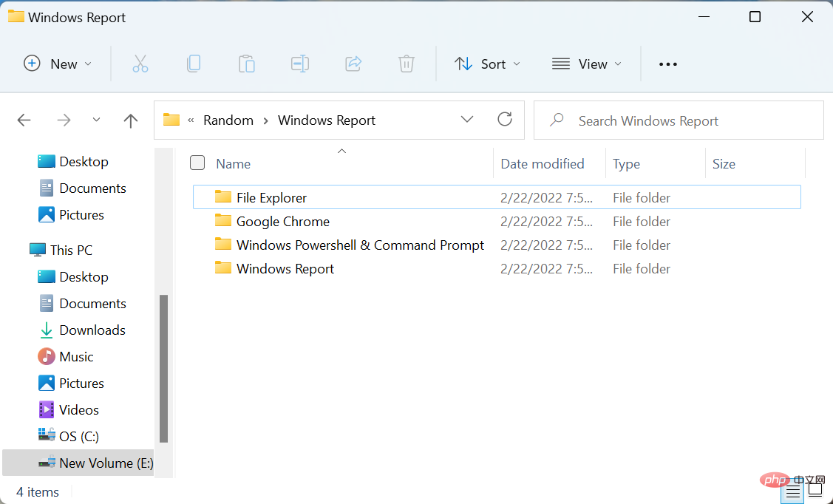The height and width of the screenshot is (504, 833).
Task: Delete the selected folder with the trash icon
Action: (x=406, y=64)
